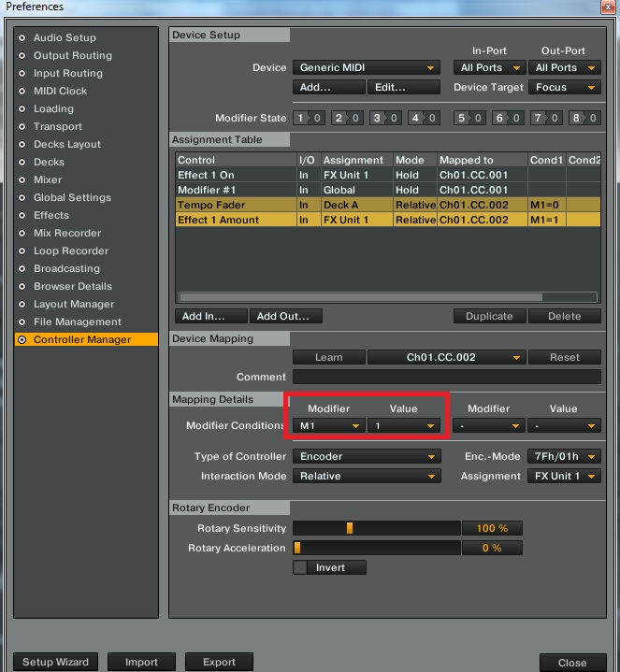
Task: Select Effects in the sidebar
Action: pyautogui.click(x=51, y=215)
